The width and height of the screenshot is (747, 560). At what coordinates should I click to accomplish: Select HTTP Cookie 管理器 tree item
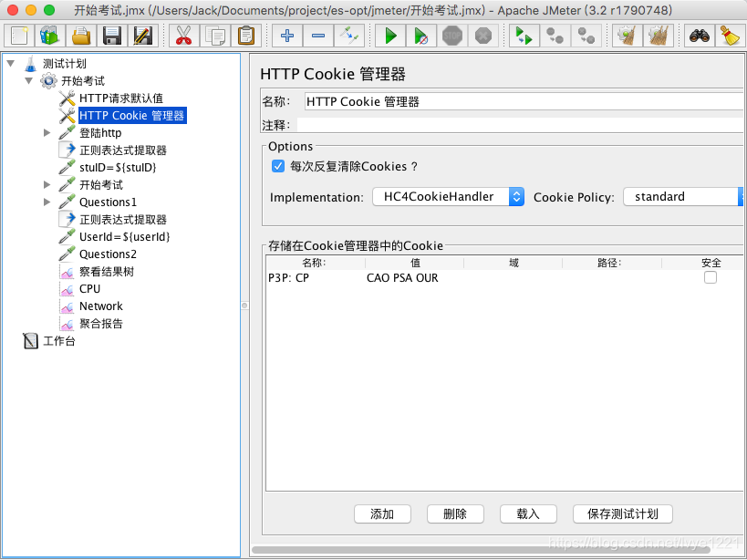[132, 115]
